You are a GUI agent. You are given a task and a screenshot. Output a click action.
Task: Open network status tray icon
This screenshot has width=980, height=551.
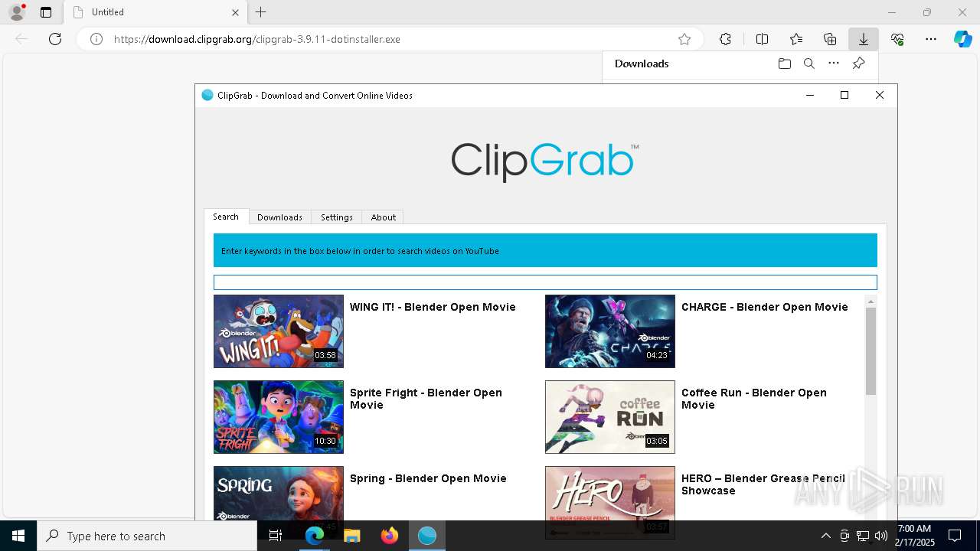pos(863,536)
